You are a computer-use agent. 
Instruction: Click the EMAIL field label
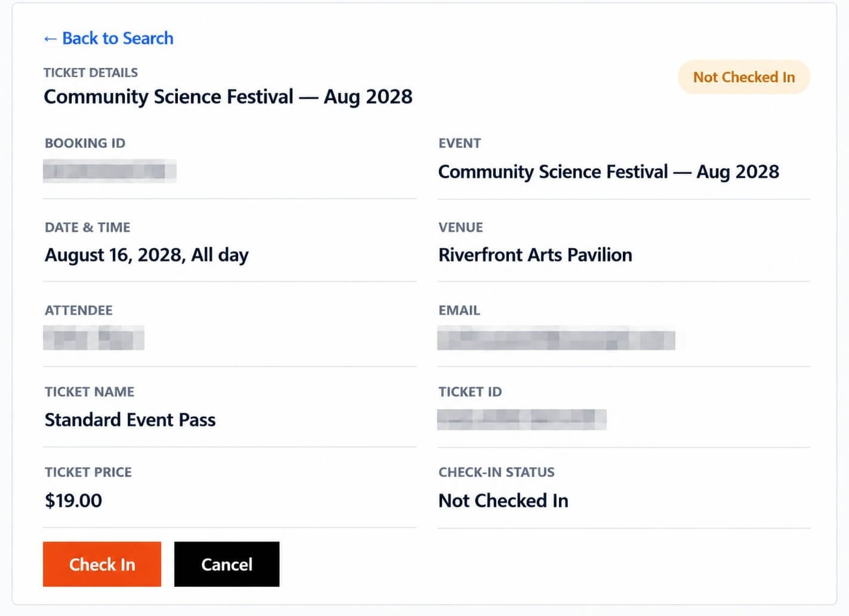coord(459,310)
